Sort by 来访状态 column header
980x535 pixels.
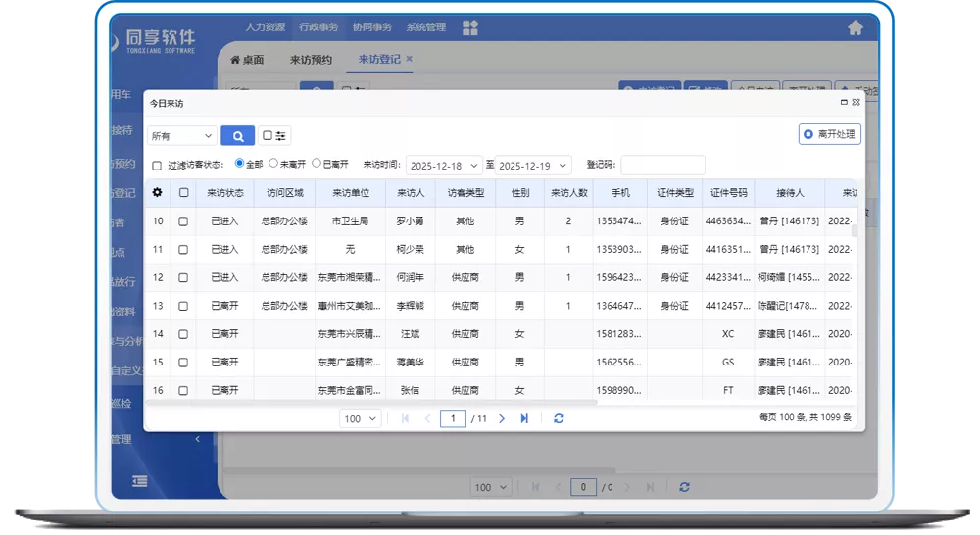225,192
